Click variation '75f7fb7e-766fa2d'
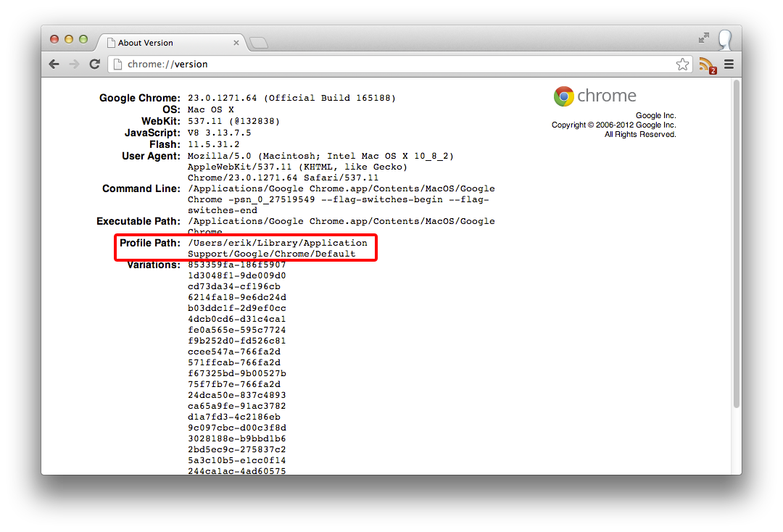This screenshot has width=783, height=532. (x=234, y=384)
